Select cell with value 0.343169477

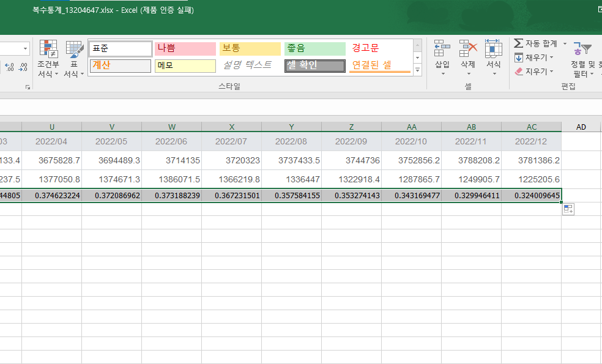coord(411,195)
